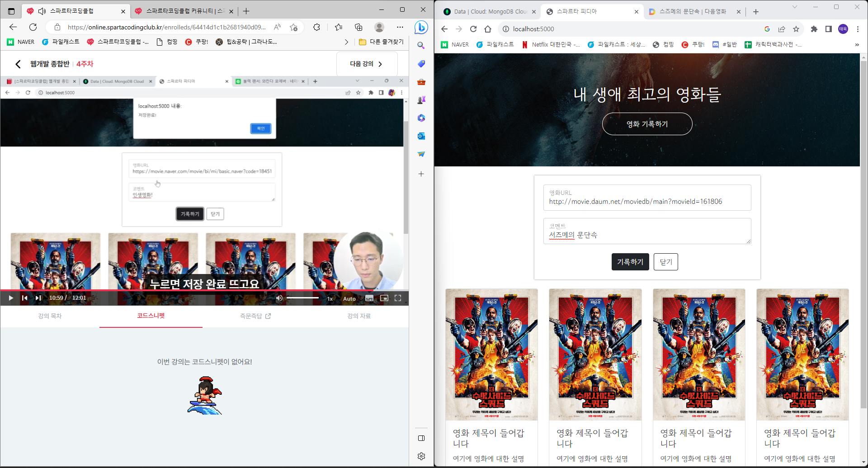Open Edge settings and more menu
Screen dimensions: 868x468
400,27
